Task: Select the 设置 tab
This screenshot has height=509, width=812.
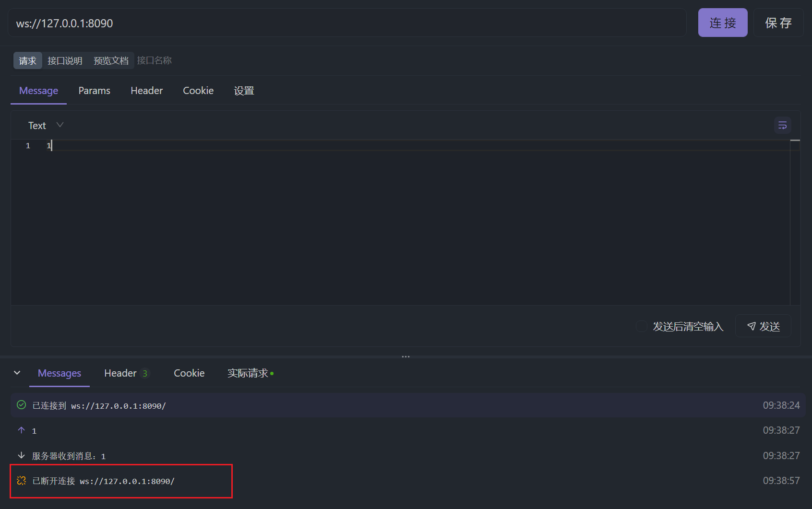Action: 244,91
